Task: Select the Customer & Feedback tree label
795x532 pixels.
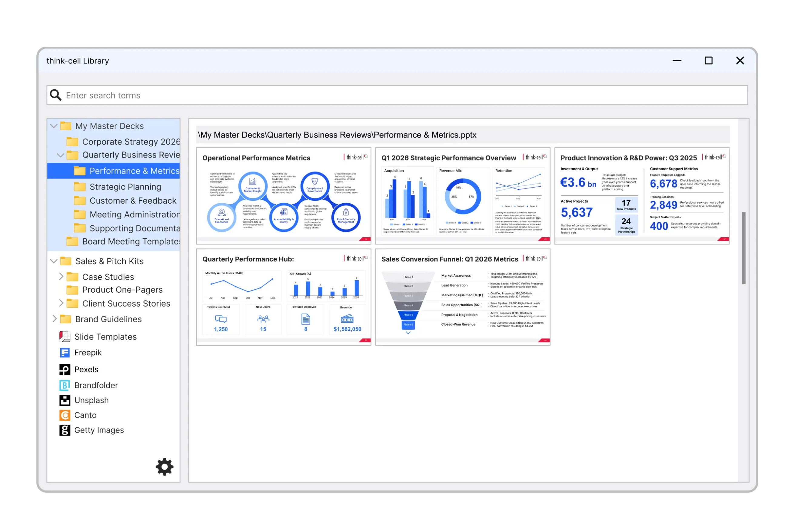Action: tap(133, 201)
